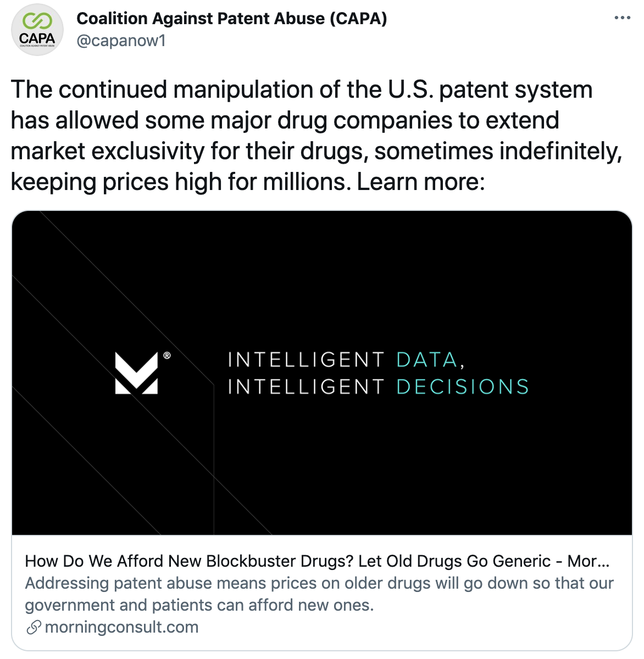Click 'Learn more:' at the tweet's end
This screenshot has width=644, height=659.
point(421,182)
